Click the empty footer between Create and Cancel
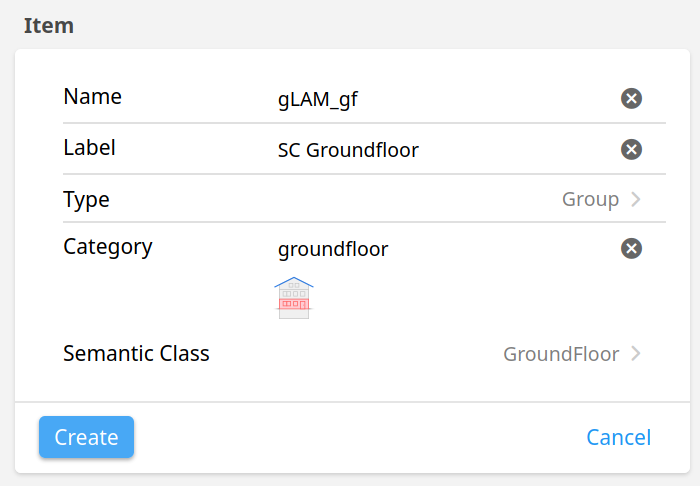 coord(360,437)
